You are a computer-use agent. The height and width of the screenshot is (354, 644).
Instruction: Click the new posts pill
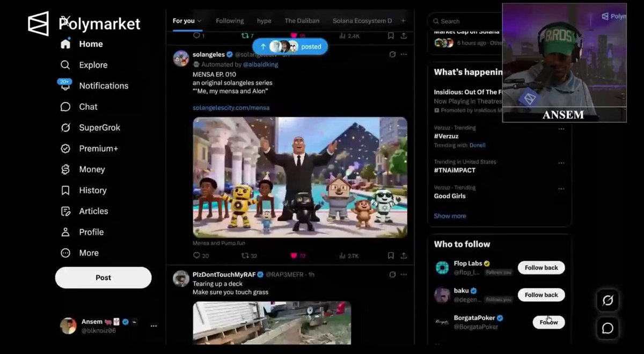(290, 47)
